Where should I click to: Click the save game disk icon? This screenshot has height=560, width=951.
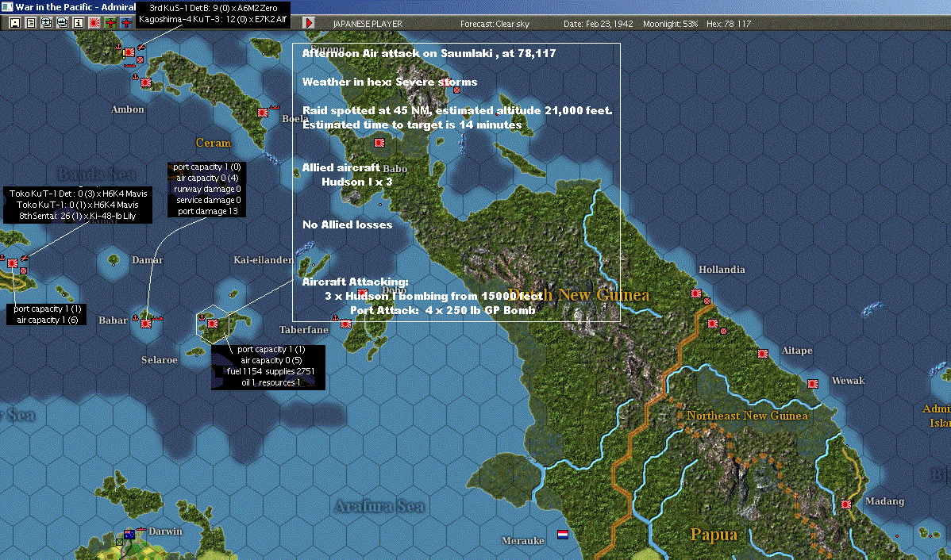pyautogui.click(x=15, y=23)
